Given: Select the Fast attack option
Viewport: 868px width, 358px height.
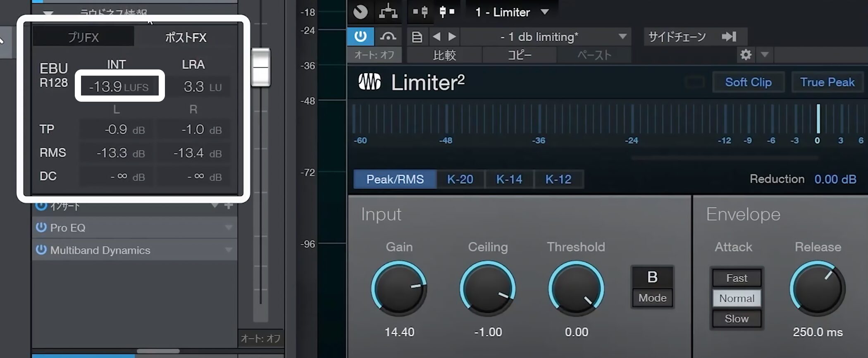Looking at the screenshot, I should [736, 278].
